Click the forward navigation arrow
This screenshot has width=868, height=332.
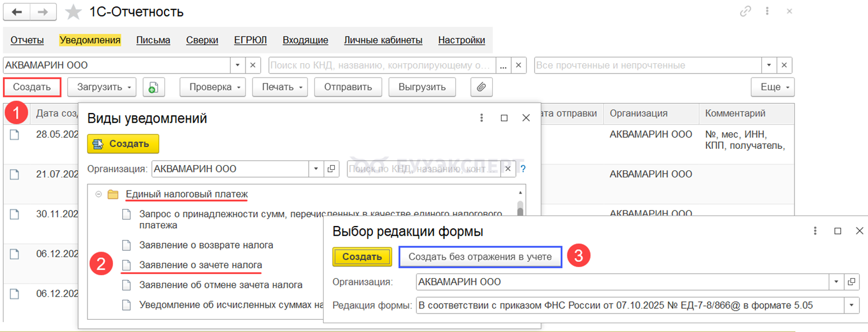(x=43, y=12)
